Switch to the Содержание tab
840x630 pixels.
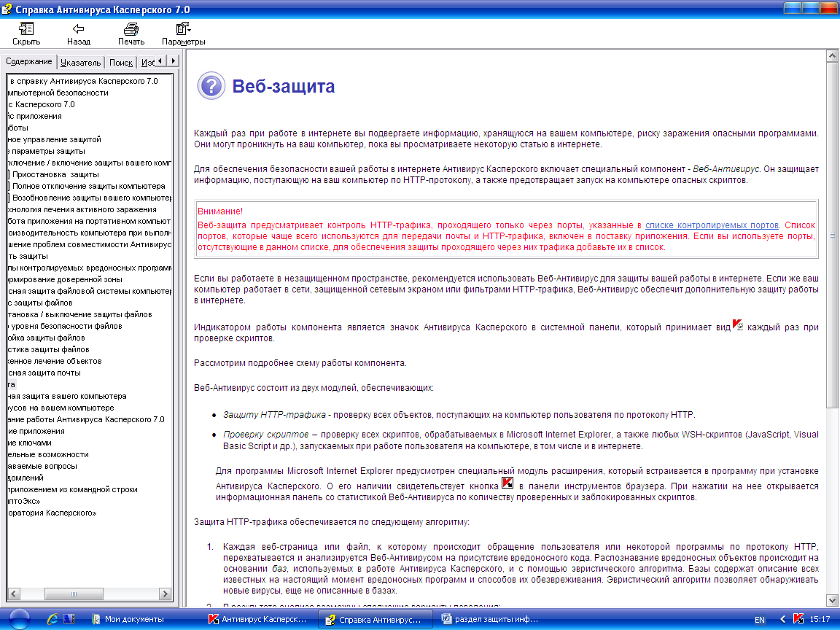(x=29, y=61)
